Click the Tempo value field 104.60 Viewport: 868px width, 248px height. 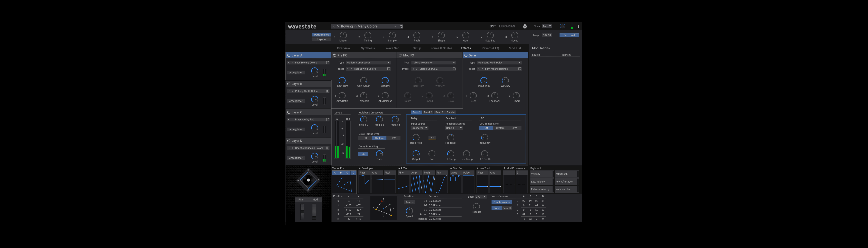[x=547, y=35]
